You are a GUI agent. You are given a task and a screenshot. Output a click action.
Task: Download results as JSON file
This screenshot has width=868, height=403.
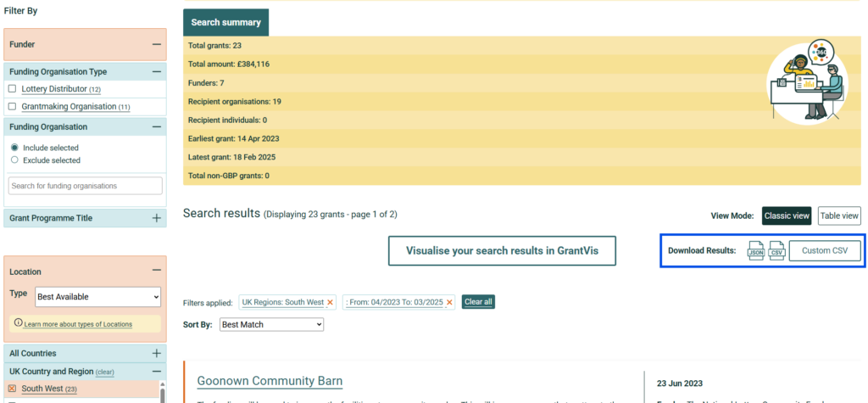(755, 251)
